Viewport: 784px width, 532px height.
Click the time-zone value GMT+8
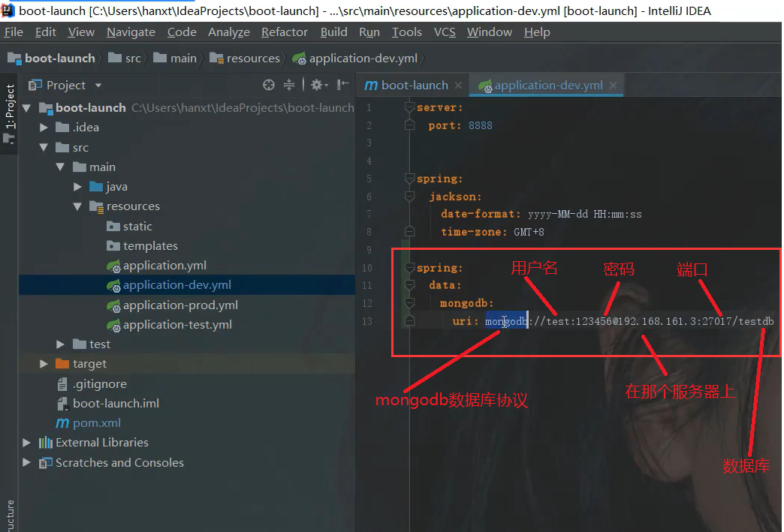point(529,232)
